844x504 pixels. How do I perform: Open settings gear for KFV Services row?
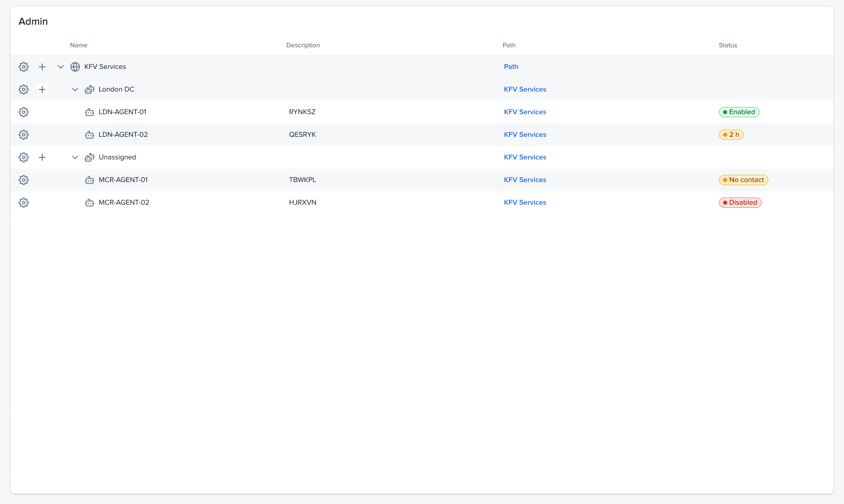pos(24,67)
